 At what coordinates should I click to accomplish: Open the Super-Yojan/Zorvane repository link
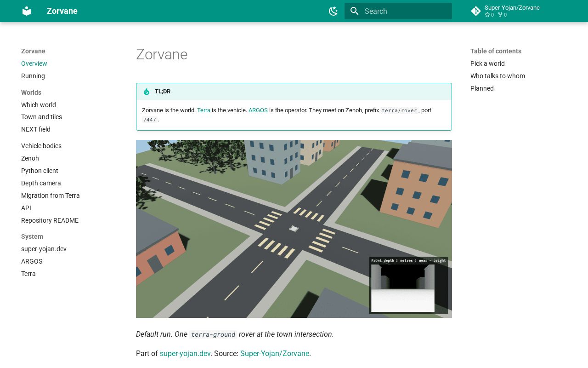pyautogui.click(x=512, y=11)
